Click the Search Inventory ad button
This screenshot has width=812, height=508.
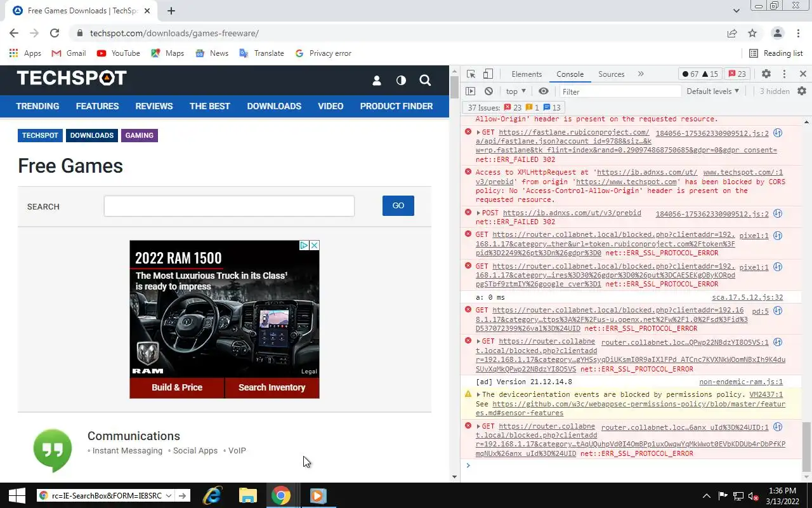pos(272,387)
